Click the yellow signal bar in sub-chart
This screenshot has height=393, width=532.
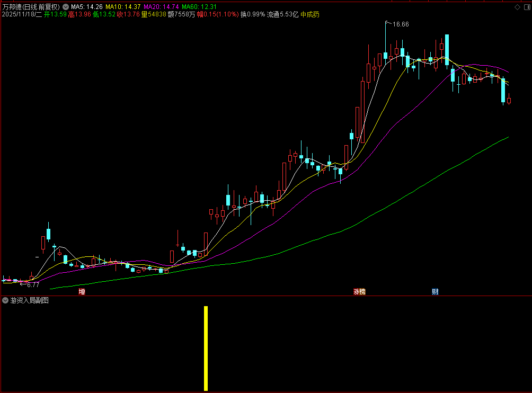[206, 348]
